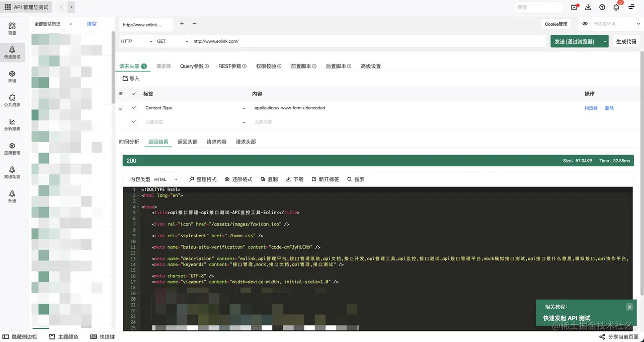Go back with the left arrow icon
Viewport: 644px width, 342px height.
61,7
